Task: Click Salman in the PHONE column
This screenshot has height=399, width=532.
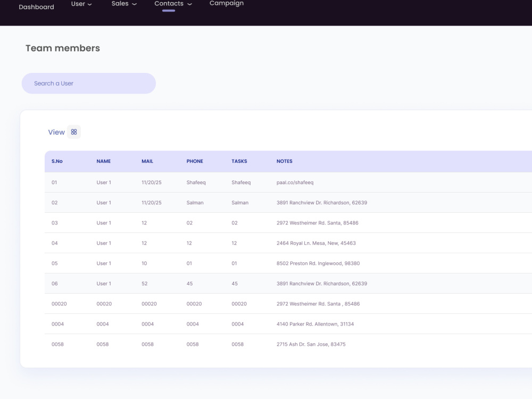Action: click(195, 203)
